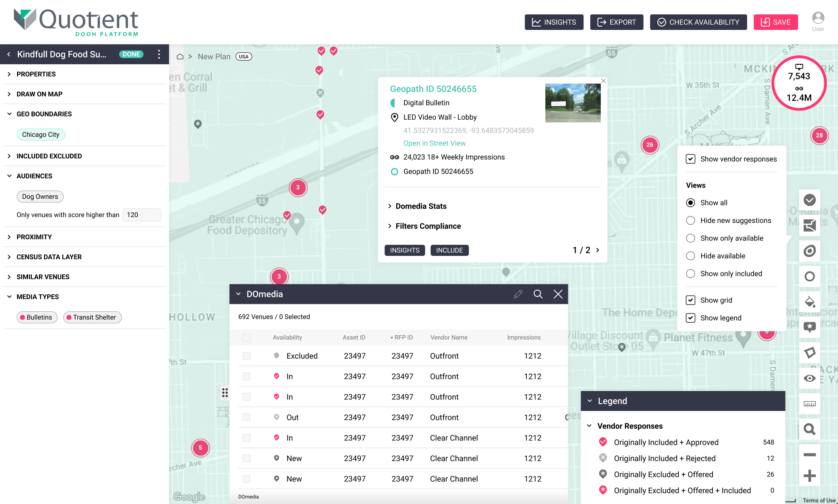Viewport: 838px width, 504px height.
Task: Zoom out with the minus icon
Action: [x=810, y=455]
